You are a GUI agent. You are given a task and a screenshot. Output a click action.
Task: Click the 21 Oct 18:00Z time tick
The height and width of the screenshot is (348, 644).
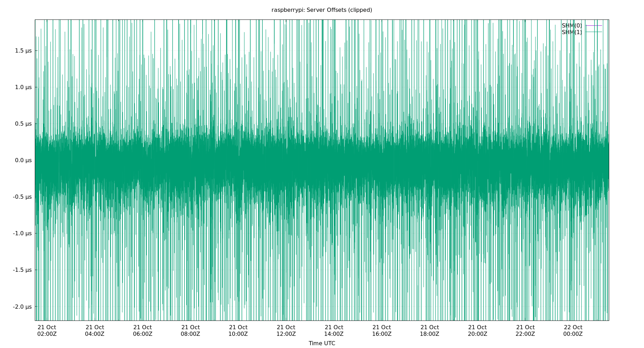(x=430, y=331)
